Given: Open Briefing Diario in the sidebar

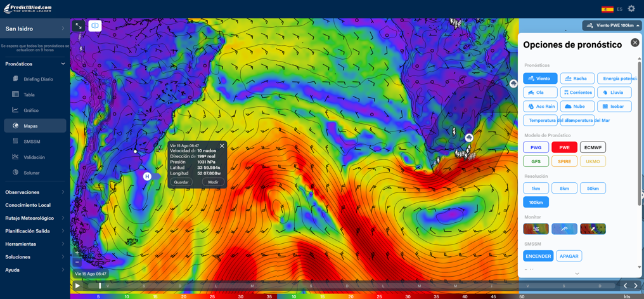Looking at the screenshot, I should point(38,79).
